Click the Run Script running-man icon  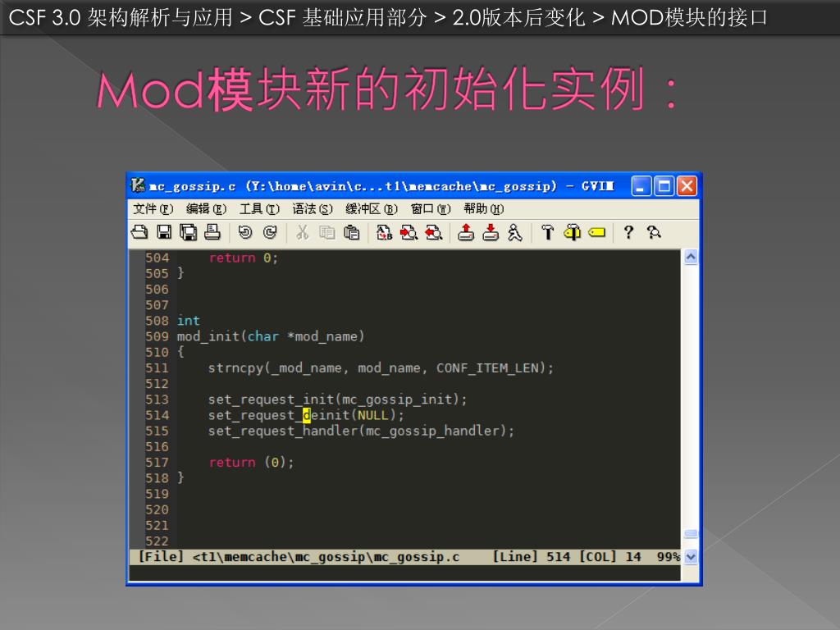point(515,232)
